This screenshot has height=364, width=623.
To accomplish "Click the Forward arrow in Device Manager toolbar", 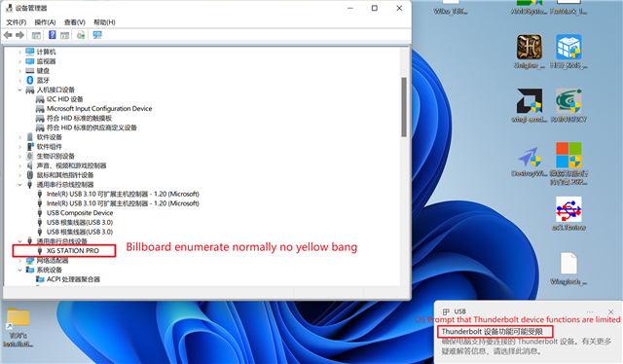I will (19, 35).
